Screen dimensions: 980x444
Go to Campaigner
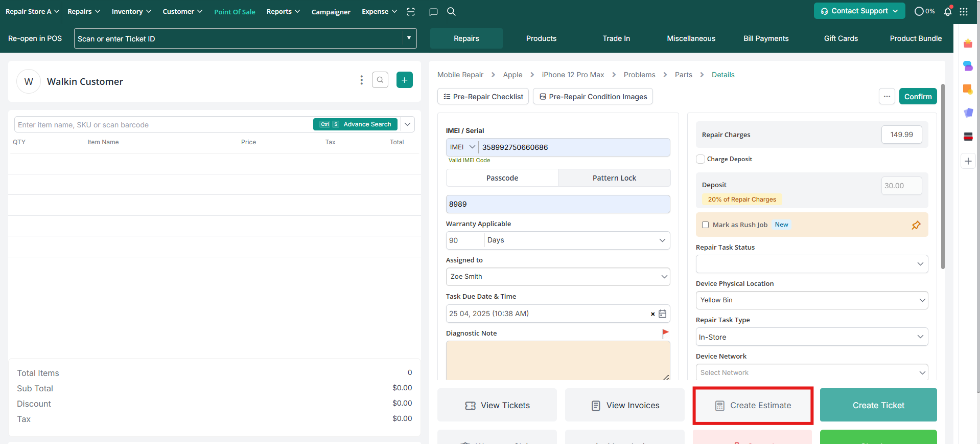(331, 12)
